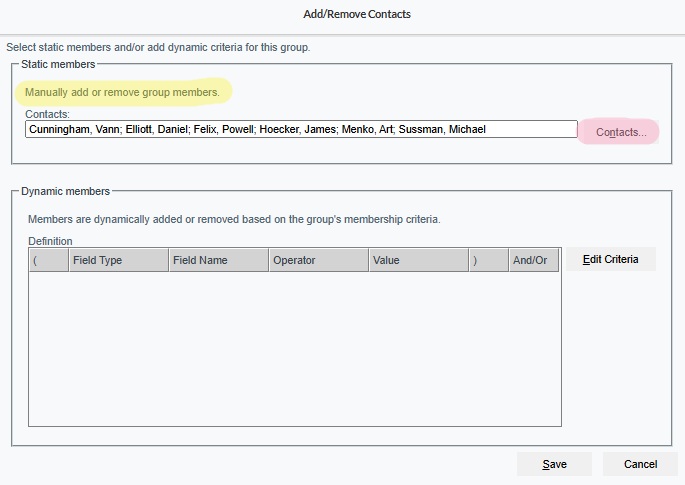685x485 pixels.
Task: Click the Definition label above the grid
Action: [50, 241]
